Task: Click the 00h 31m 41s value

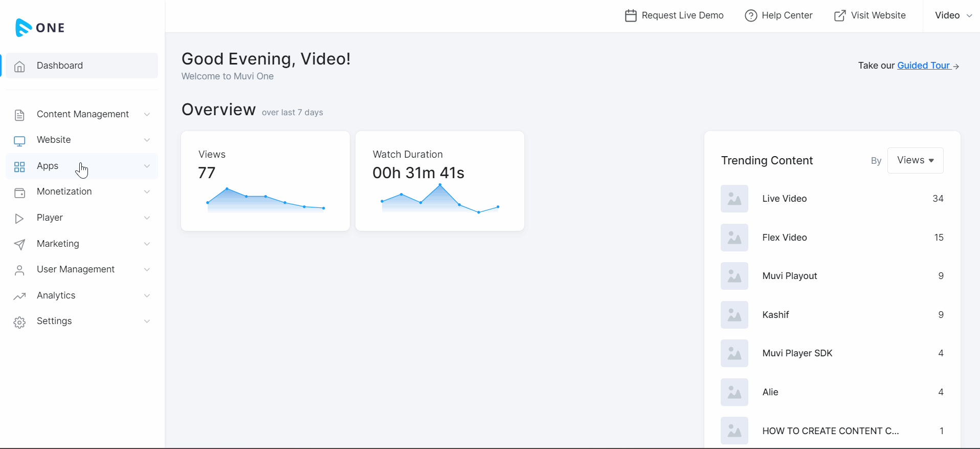Action: 418,173
